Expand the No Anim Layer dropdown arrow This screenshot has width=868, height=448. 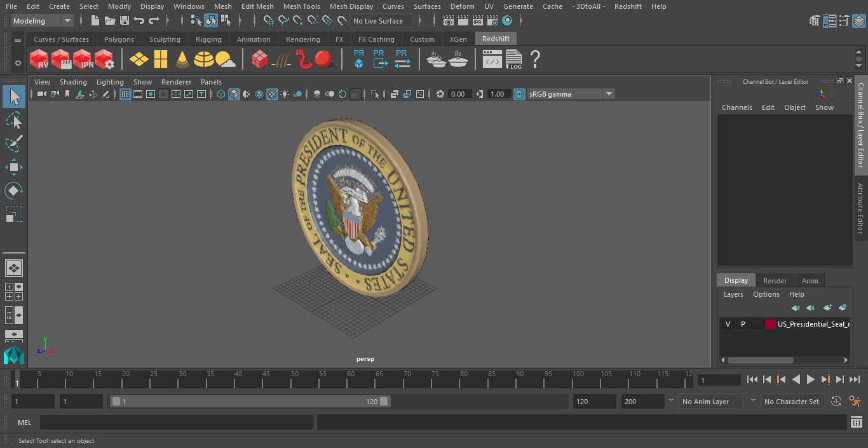671,401
